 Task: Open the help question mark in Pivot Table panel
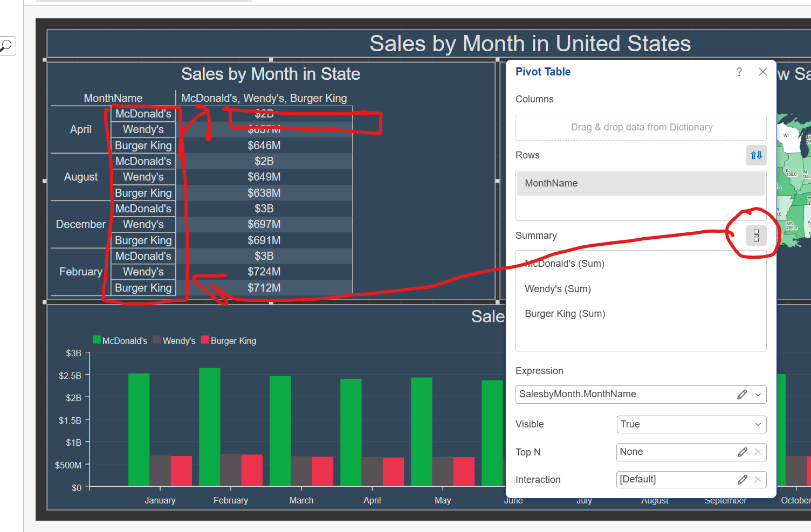coord(739,72)
